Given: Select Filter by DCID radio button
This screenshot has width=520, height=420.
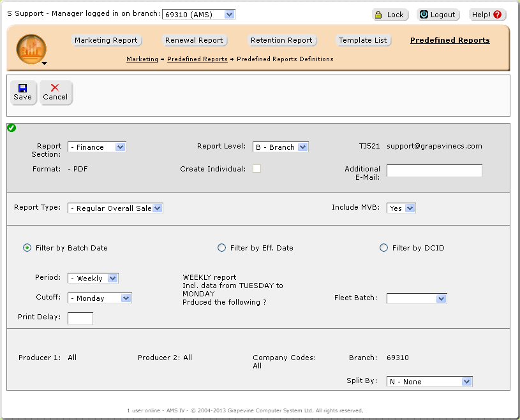Looking at the screenshot, I should (383, 248).
